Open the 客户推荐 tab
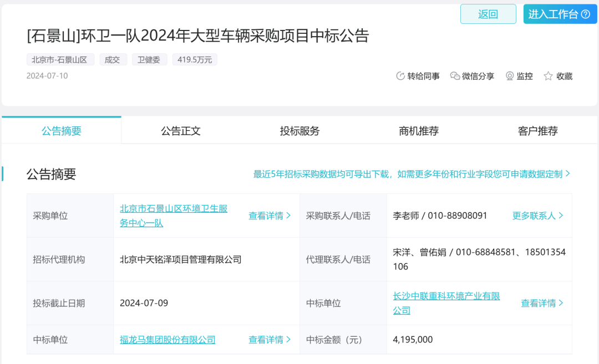599x364 pixels. pos(538,131)
